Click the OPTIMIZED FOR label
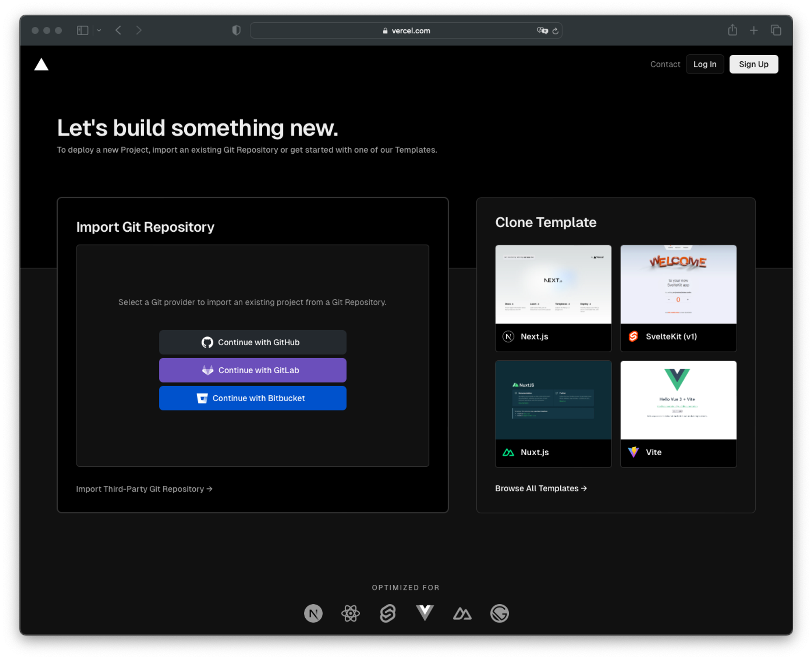 tap(406, 588)
